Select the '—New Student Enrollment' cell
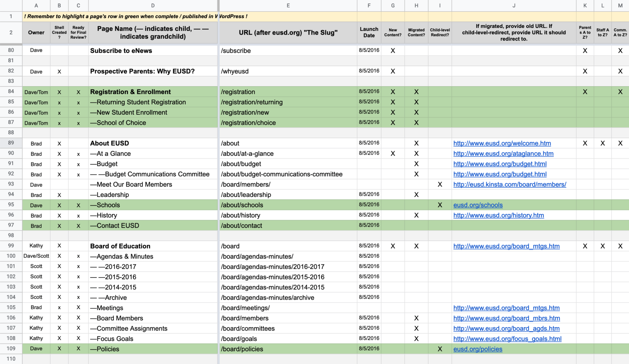Screen dimensions: 629x364 (x=153, y=112)
